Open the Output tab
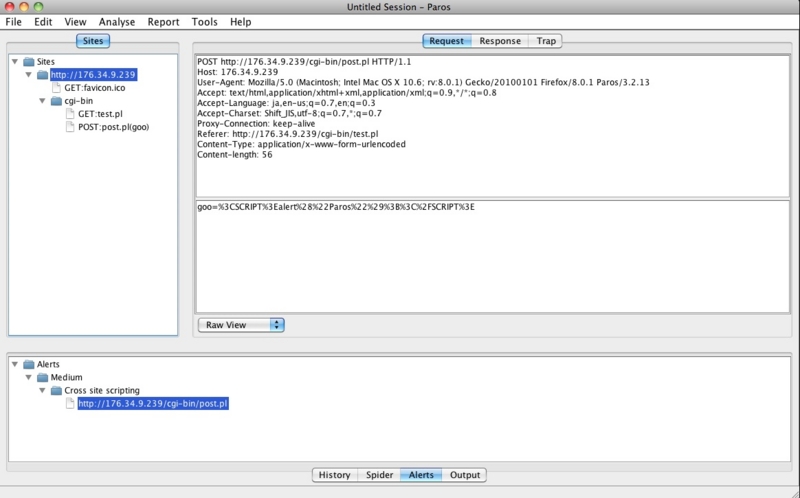This screenshot has width=800, height=498. point(465,475)
